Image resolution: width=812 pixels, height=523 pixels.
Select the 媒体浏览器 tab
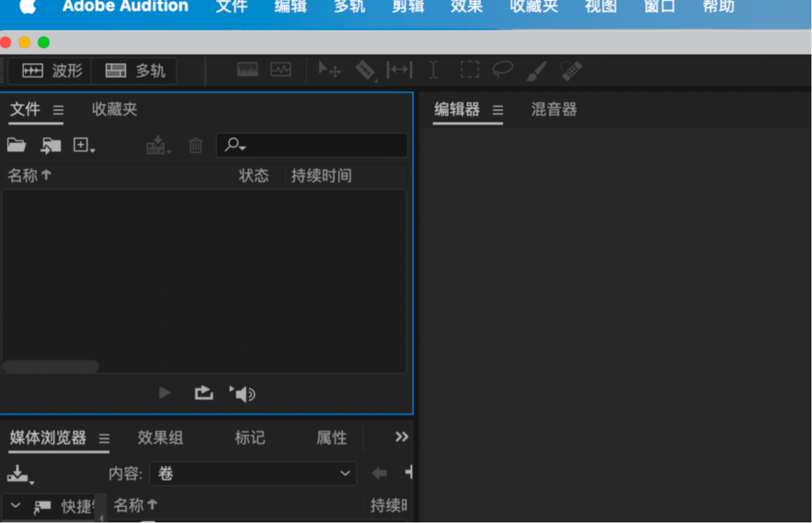(48, 438)
